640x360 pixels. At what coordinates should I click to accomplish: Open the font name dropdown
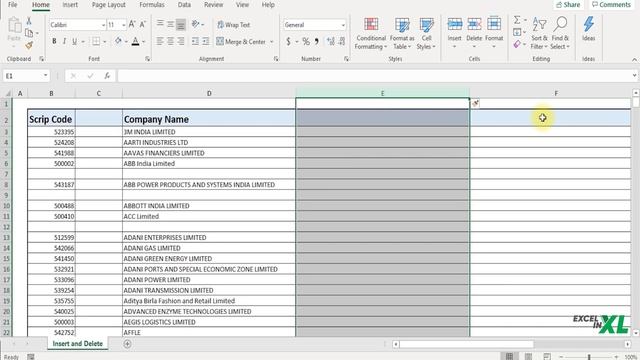point(103,25)
